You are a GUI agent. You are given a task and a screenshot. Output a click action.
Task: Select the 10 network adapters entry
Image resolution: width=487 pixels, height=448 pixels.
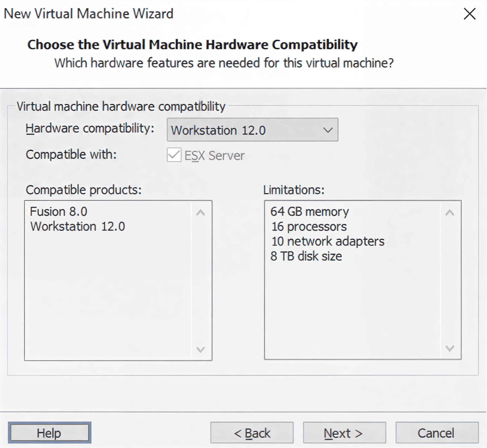(328, 241)
